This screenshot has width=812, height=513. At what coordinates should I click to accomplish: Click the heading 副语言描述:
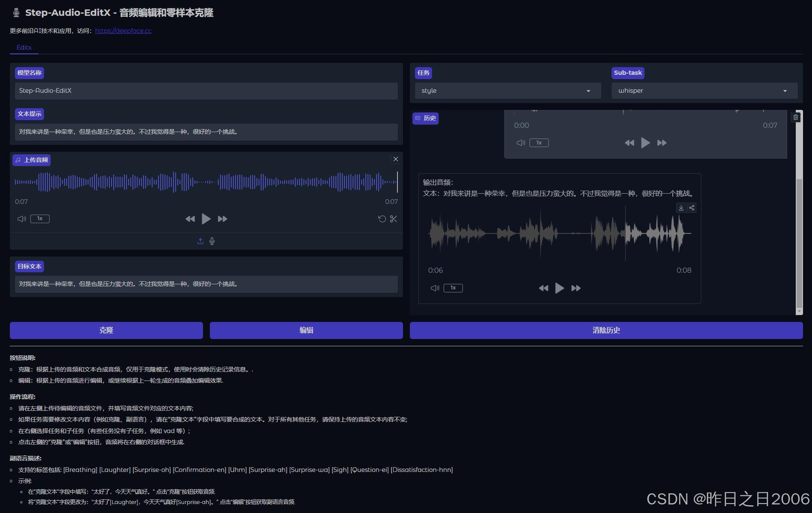point(26,458)
